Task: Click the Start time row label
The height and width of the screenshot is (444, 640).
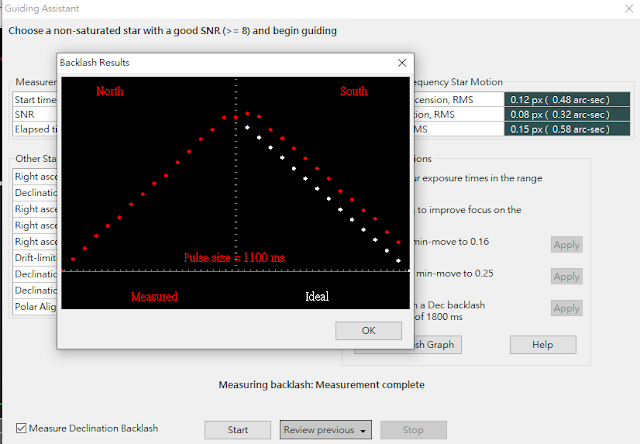Action: (36, 100)
